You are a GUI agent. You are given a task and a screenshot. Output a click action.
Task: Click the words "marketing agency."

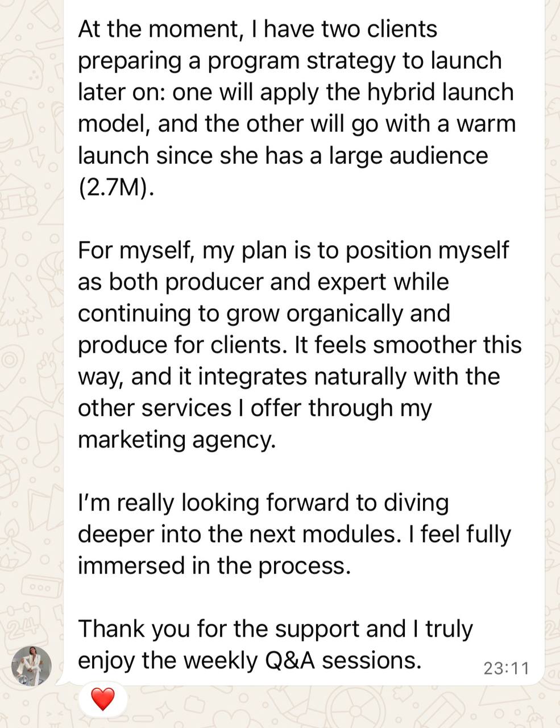(176, 440)
